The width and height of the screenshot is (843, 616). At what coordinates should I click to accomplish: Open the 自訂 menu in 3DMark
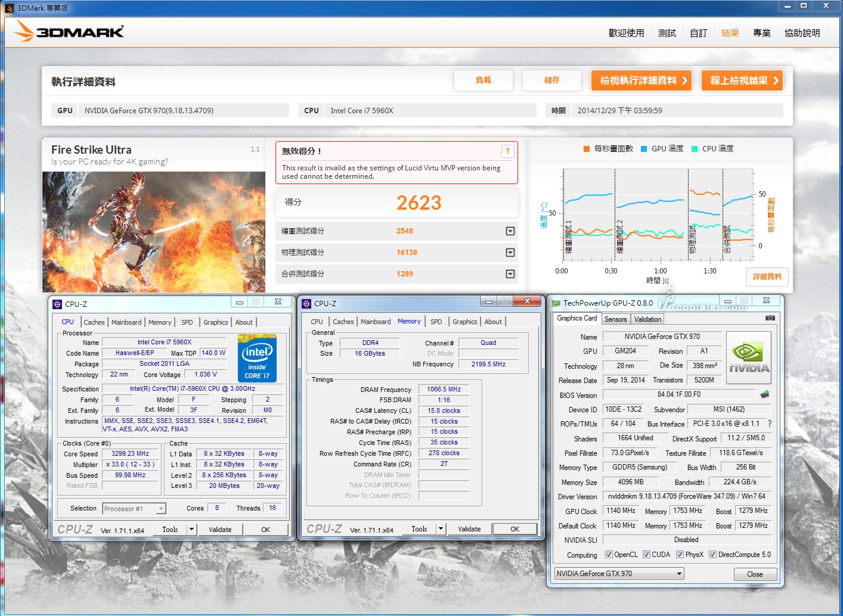(699, 33)
